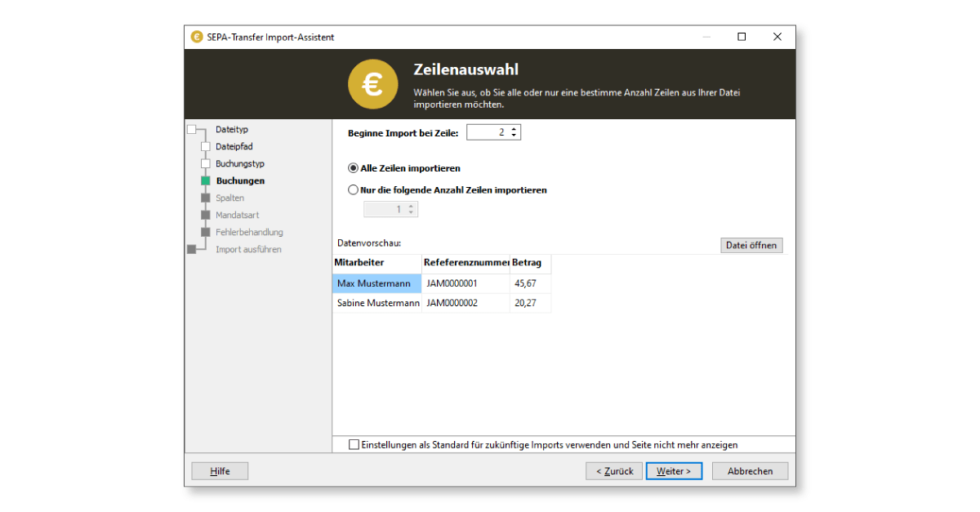Screen dimensions: 980x512
Task: Select the Import ausführen wizard step
Action: 248,249
